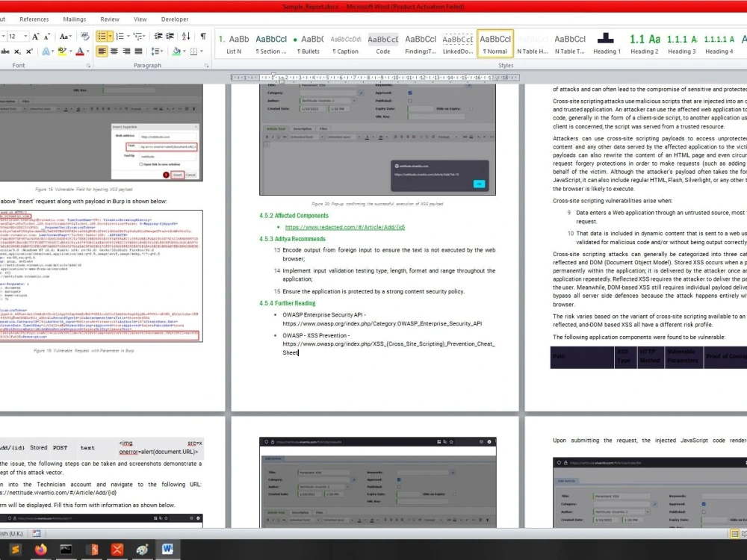Click the Shading paint bucket icon
Image resolution: width=747 pixels, height=560 pixels.
(177, 51)
